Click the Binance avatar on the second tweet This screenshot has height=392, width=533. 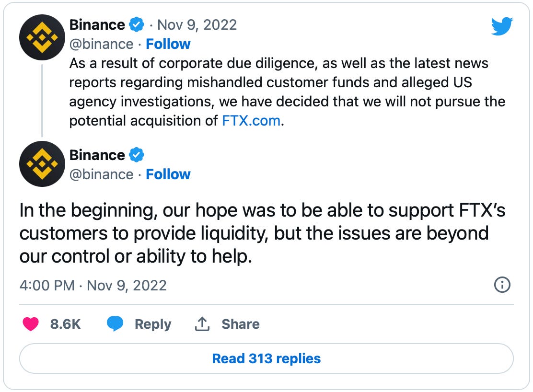42,164
